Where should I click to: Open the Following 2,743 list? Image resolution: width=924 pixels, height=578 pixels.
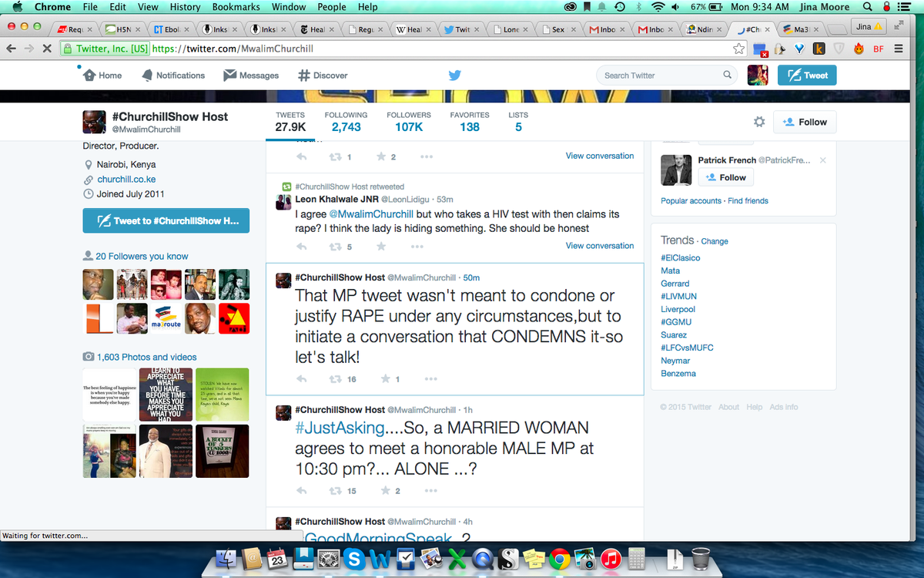[346, 122]
